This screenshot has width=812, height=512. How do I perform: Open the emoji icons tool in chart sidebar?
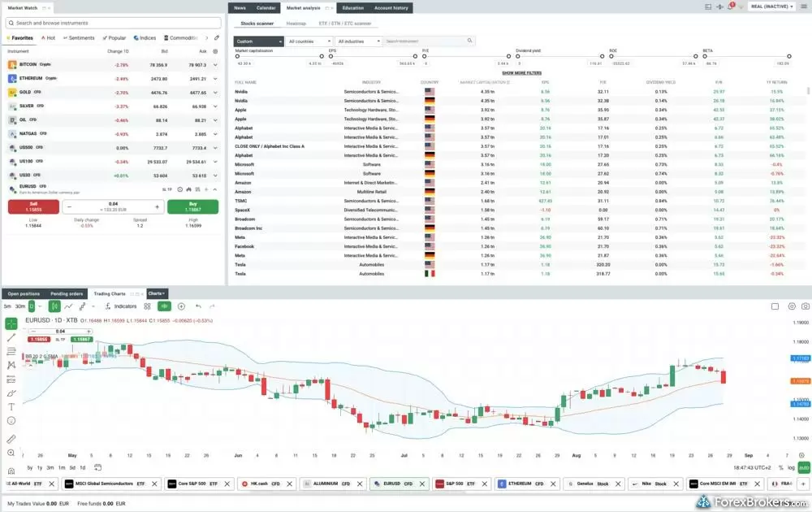tap(11, 421)
